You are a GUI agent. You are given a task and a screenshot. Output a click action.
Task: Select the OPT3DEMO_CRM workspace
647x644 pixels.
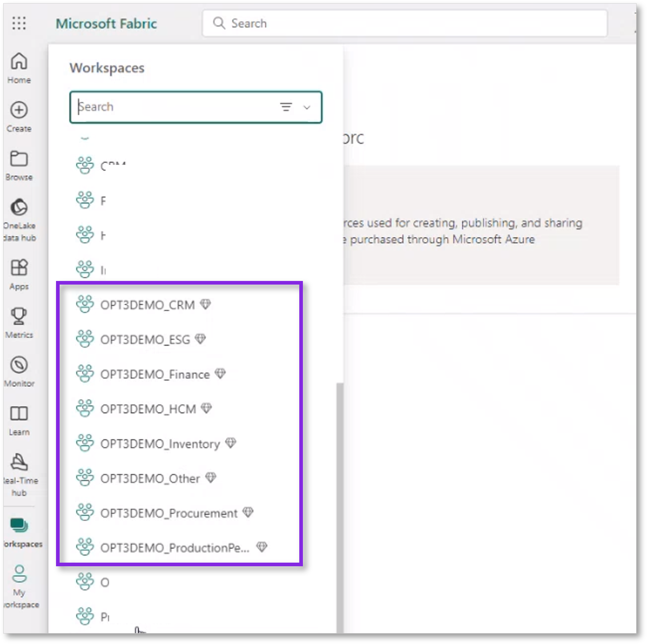(x=148, y=305)
